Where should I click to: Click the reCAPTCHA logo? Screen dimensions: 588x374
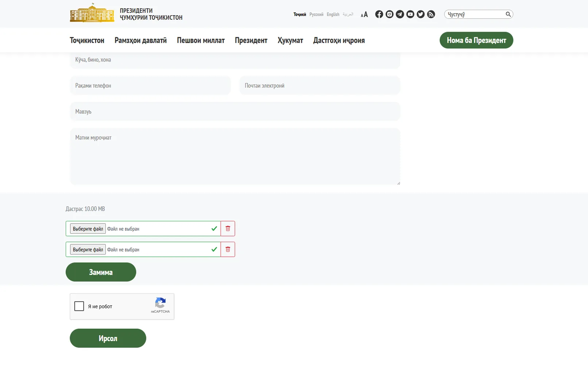pyautogui.click(x=160, y=303)
